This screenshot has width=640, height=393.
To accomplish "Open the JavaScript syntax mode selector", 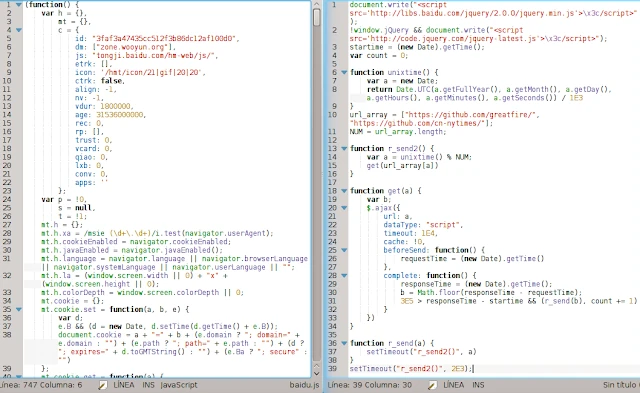I will pos(179,385).
